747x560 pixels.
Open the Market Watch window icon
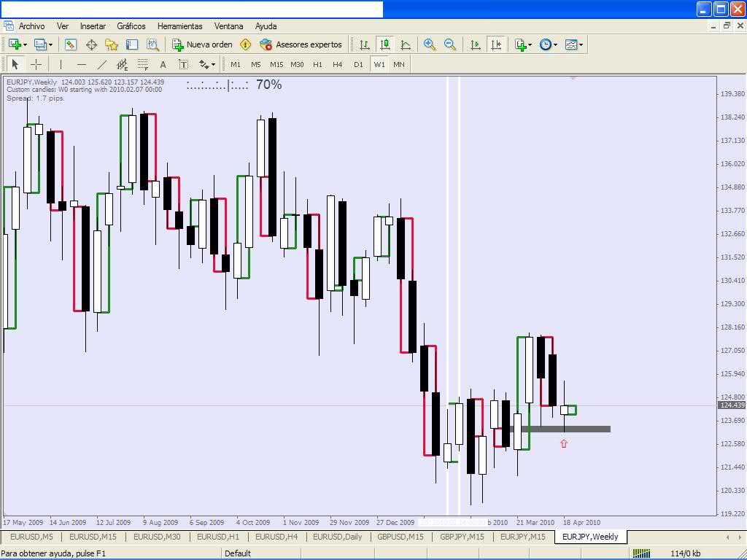71,44
